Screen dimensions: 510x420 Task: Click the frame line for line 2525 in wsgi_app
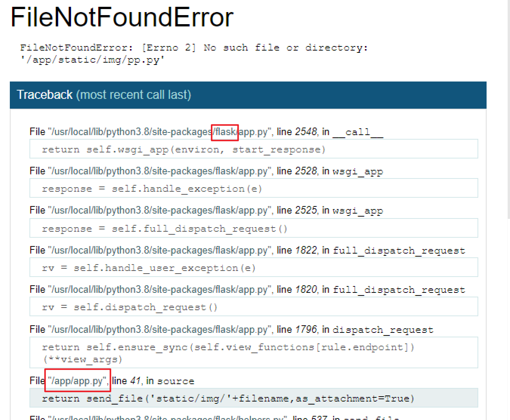point(206,210)
